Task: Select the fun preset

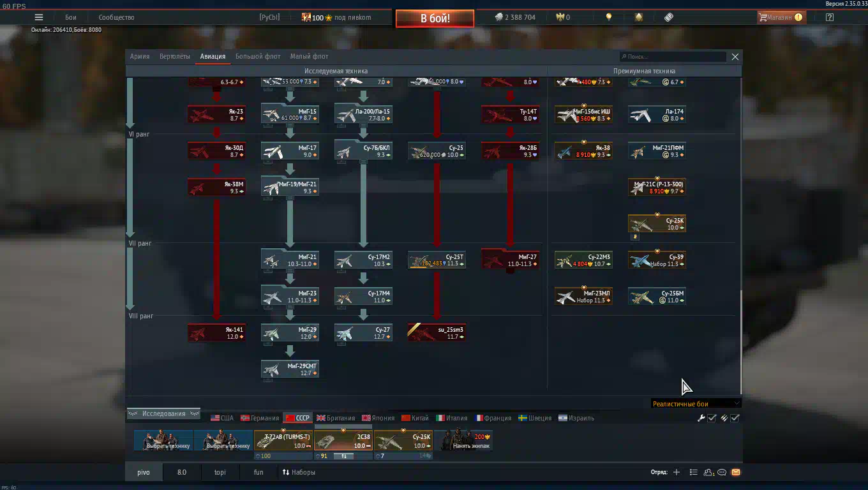Action: (x=258, y=472)
